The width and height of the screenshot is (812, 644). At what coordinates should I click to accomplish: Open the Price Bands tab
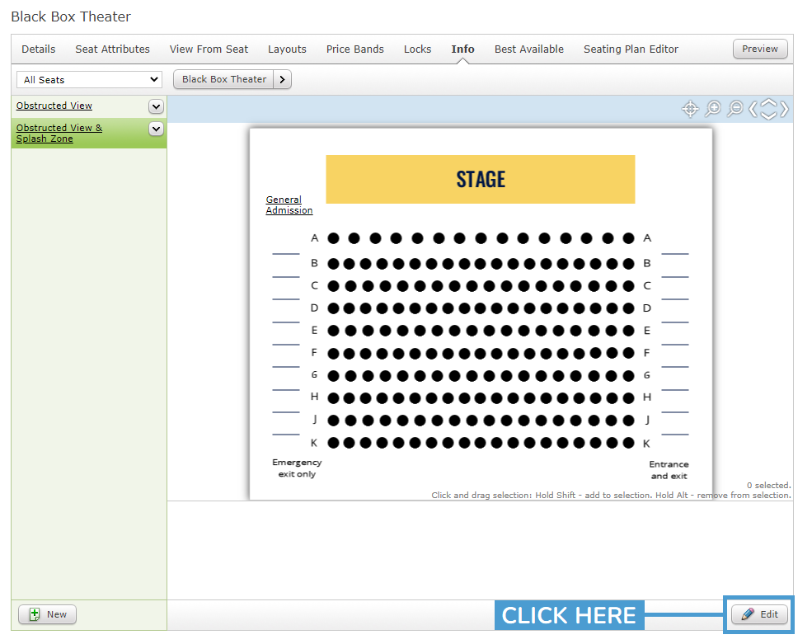tap(354, 49)
